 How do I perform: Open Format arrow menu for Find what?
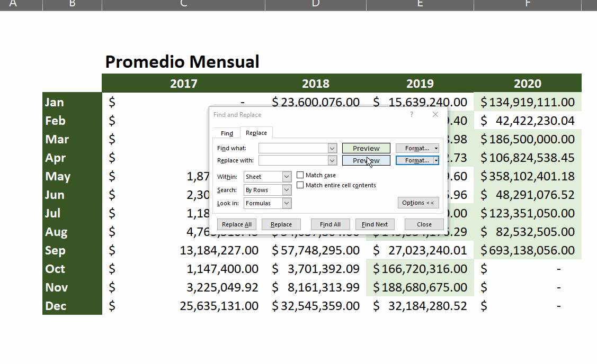coord(436,148)
